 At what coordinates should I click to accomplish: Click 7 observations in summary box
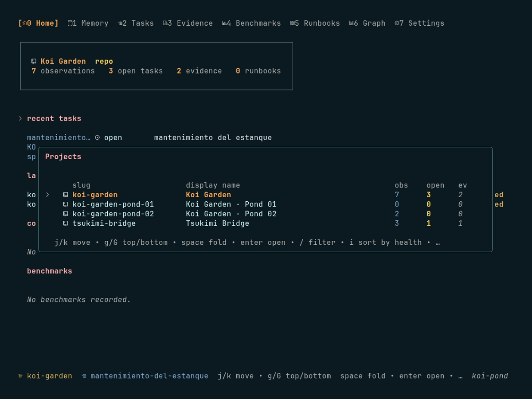[x=63, y=71]
